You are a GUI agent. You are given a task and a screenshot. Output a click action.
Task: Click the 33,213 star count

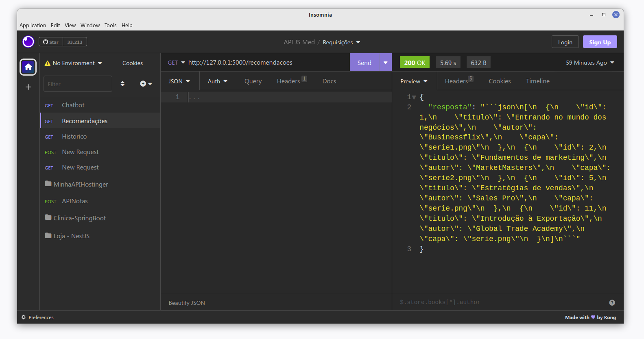pyautogui.click(x=75, y=42)
